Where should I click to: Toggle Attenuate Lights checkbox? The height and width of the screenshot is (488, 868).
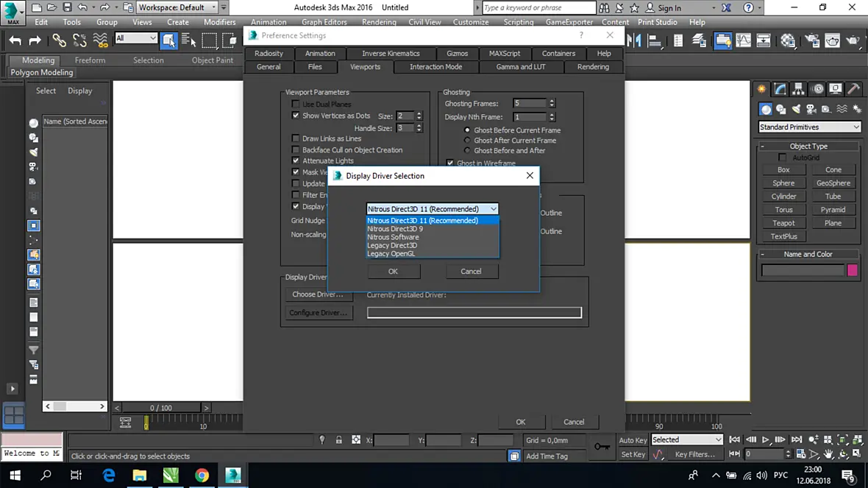[x=296, y=160]
